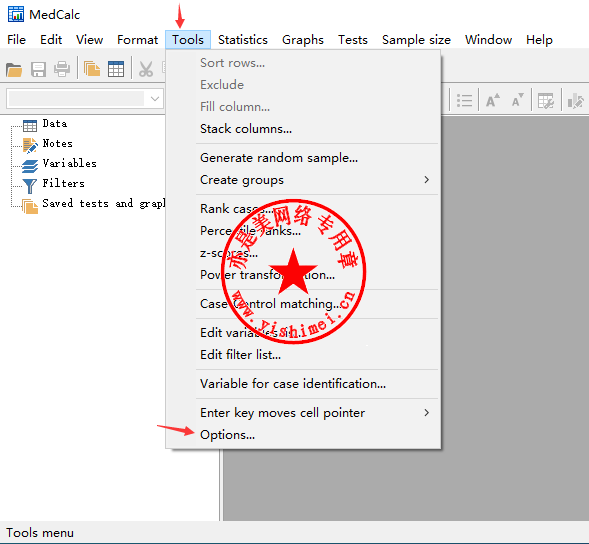This screenshot has width=589, height=544.
Task: Expand the Create groups submenu arrow
Action: click(x=426, y=180)
